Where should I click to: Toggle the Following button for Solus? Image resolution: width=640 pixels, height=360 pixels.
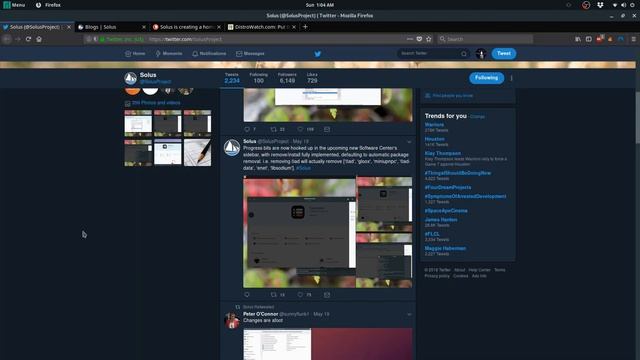(487, 78)
